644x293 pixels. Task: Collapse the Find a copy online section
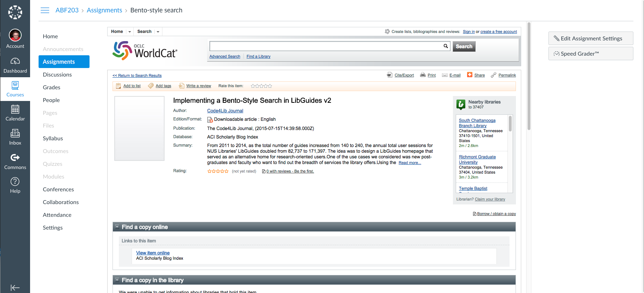point(117,227)
